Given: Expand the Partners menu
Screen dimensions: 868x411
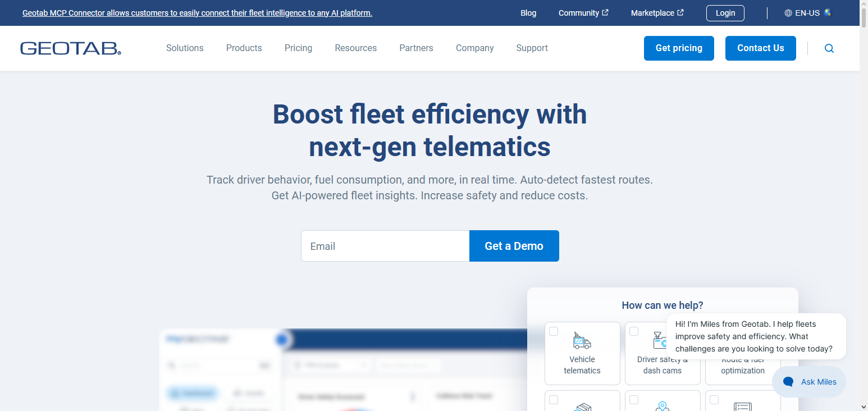Looking at the screenshot, I should [x=416, y=48].
